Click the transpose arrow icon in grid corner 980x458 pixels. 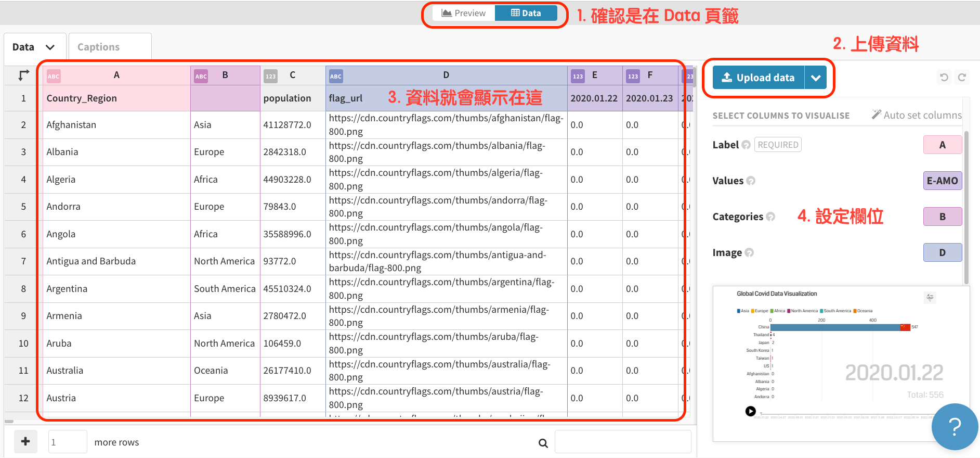[x=23, y=75]
